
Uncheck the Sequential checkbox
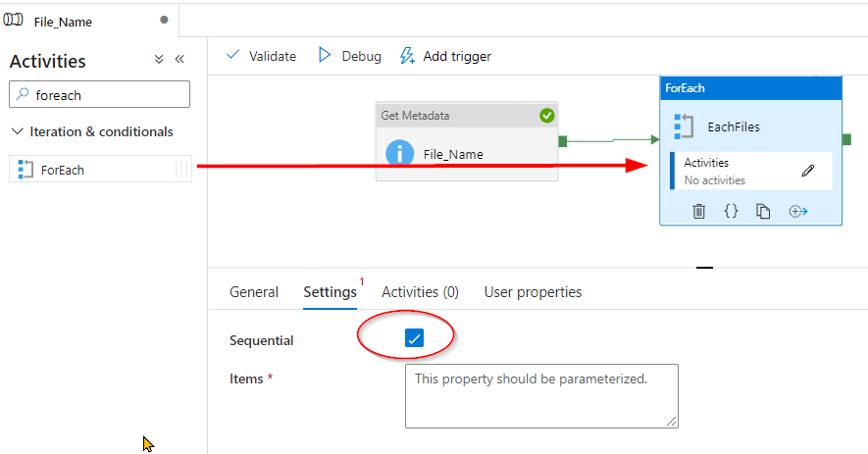pyautogui.click(x=414, y=338)
